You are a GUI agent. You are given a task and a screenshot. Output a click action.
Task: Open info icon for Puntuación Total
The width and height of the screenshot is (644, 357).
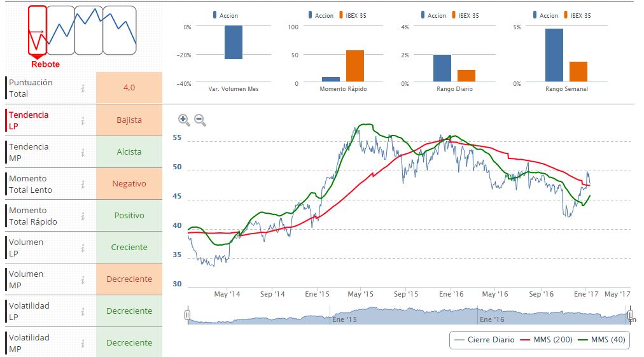[x=83, y=88]
